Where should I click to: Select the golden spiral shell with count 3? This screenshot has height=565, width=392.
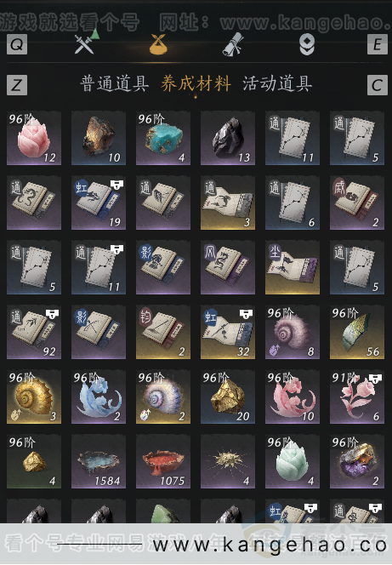point(34,397)
